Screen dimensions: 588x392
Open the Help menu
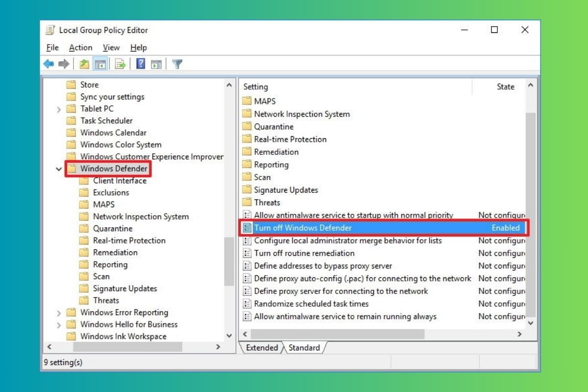[139, 48]
